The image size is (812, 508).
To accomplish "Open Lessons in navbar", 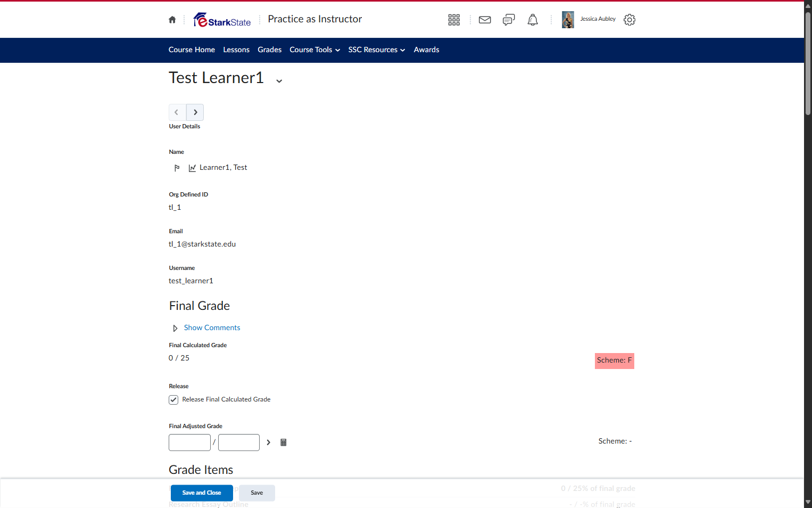I will pos(236,50).
